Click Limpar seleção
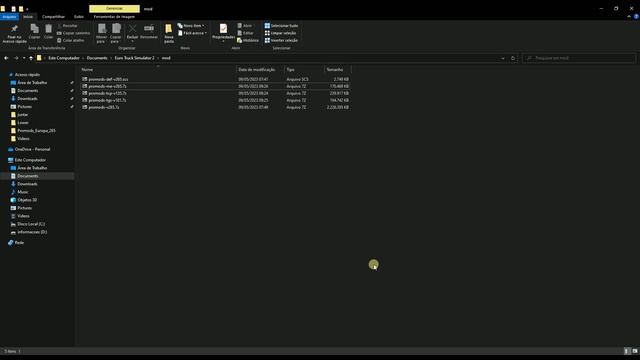Viewport: 640px width, 360px height. tap(280, 33)
